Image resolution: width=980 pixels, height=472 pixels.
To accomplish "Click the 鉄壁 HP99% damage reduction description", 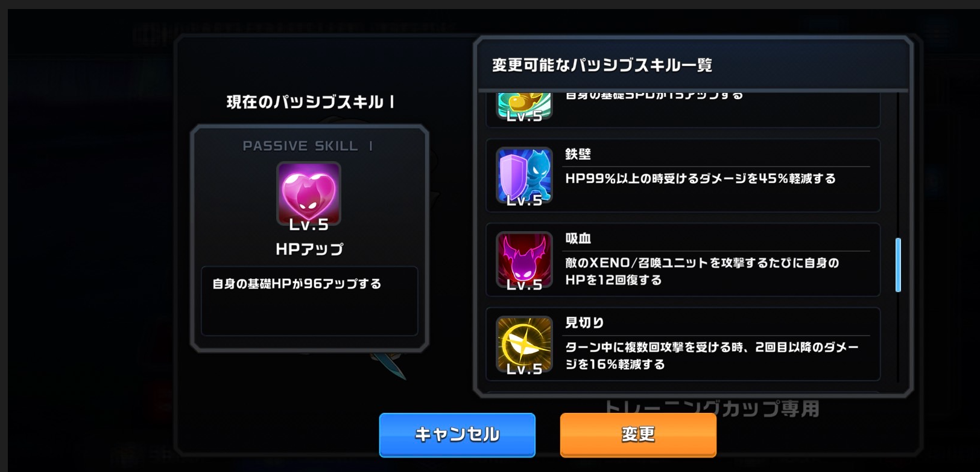I will (700, 179).
